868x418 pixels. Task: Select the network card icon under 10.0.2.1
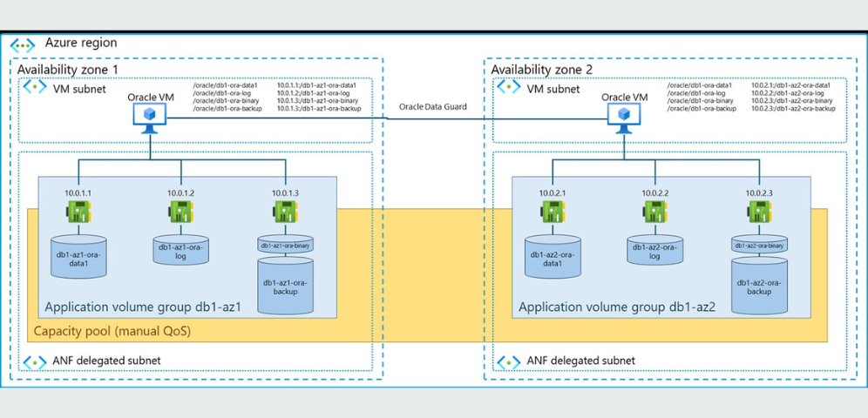tap(552, 212)
